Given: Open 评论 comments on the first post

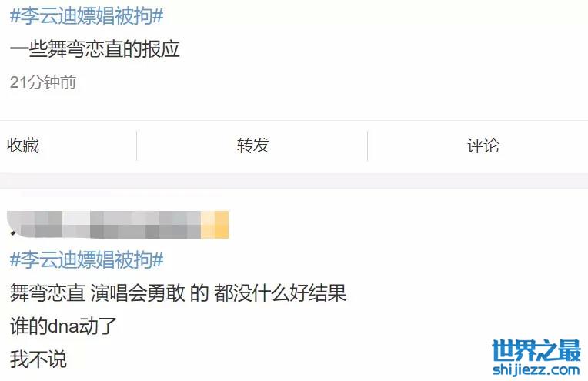Looking at the screenshot, I should click(x=483, y=145).
